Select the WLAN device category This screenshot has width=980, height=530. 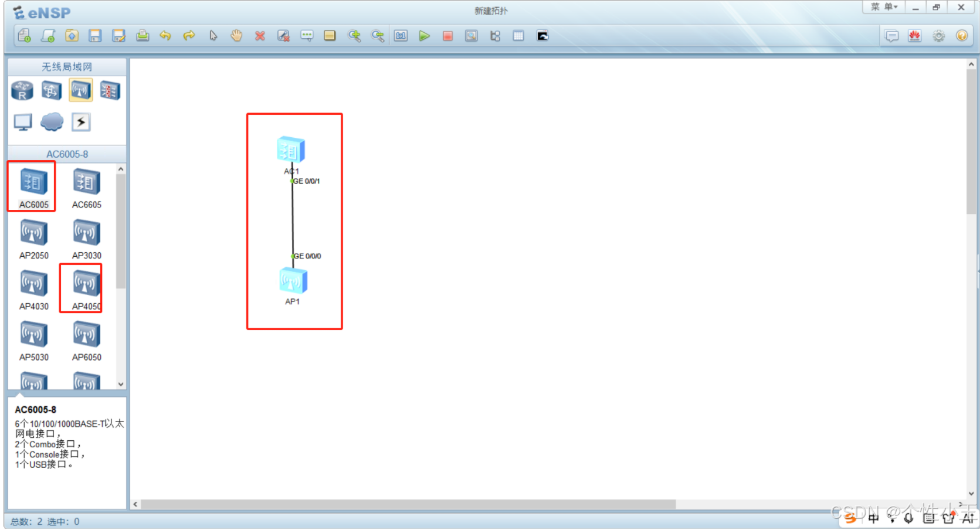[80, 91]
